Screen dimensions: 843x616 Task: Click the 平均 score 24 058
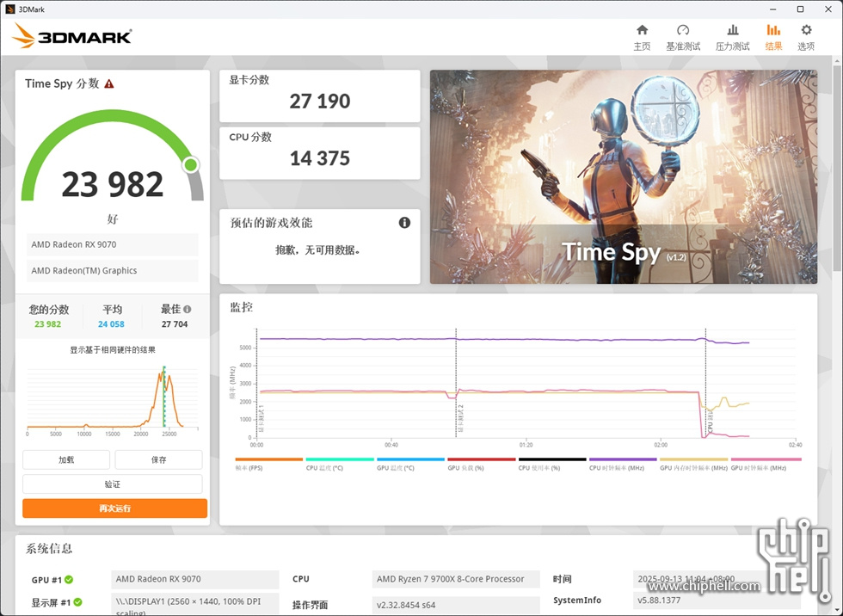(111, 324)
